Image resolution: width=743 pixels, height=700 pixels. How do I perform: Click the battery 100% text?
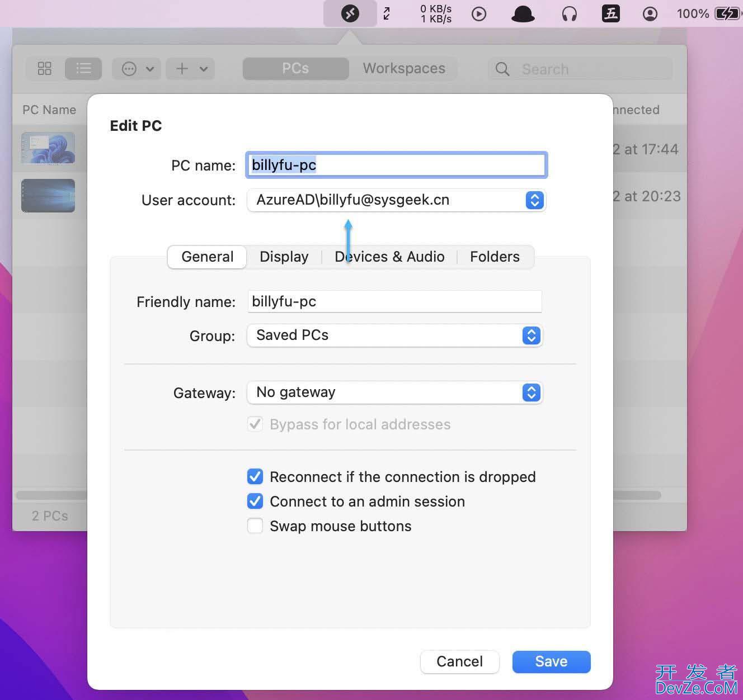(x=693, y=13)
